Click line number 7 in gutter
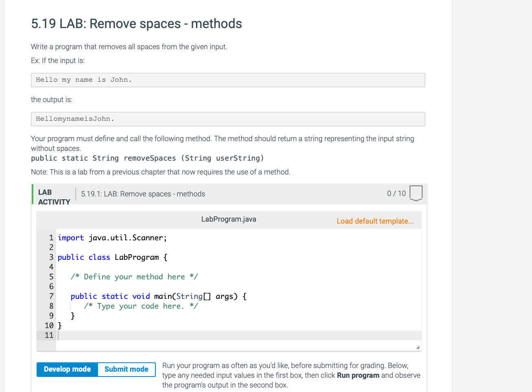Viewport: 532px width, 392px height. coord(51,296)
